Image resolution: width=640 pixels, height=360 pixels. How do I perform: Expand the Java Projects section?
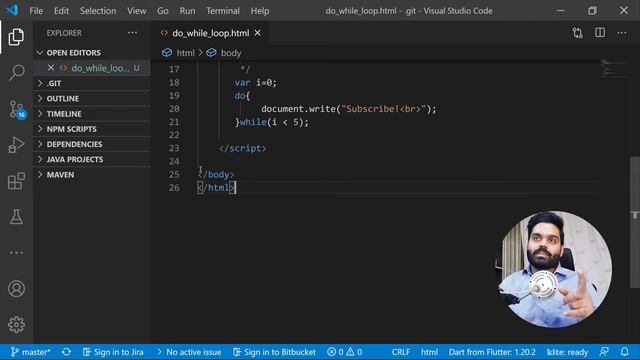coord(92,159)
